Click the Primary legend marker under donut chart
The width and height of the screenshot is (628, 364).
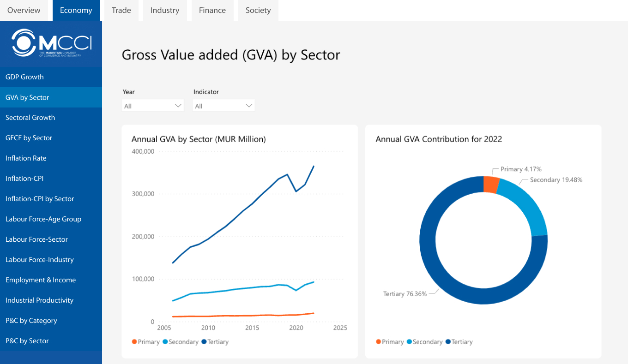click(x=379, y=342)
